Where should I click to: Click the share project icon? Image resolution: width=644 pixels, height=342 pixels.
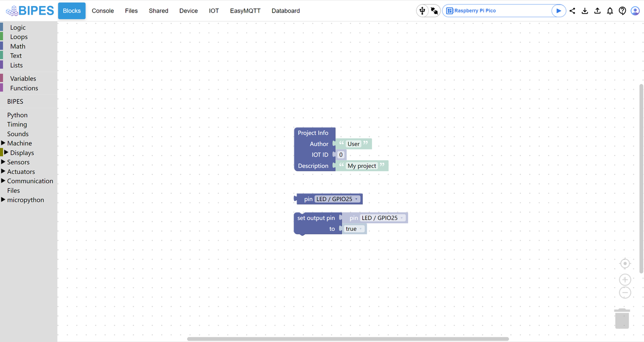pyautogui.click(x=572, y=11)
